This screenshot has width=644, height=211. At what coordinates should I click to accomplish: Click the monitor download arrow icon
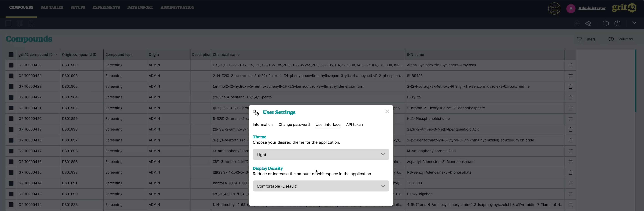click(x=617, y=24)
